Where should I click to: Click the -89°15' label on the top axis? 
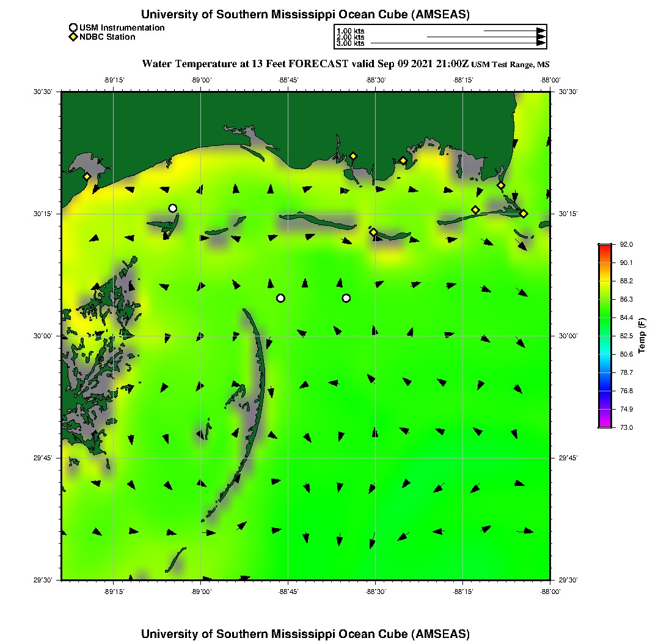pyautogui.click(x=114, y=80)
